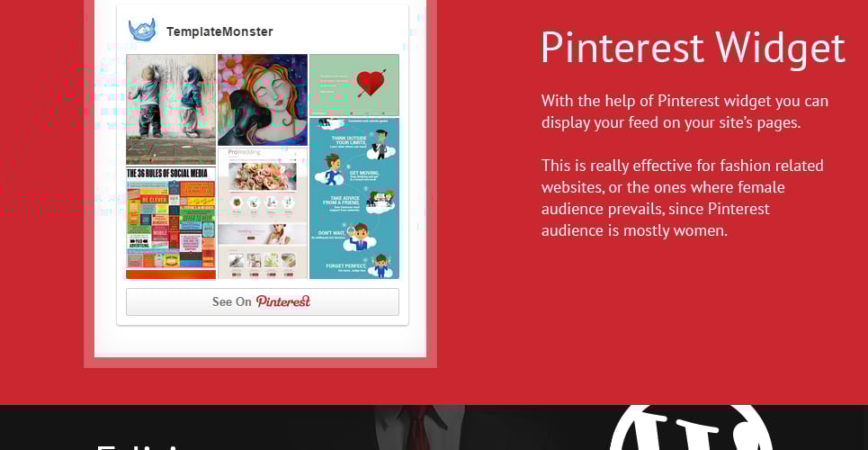Click the 'display your feed' paragraph text
Screen dimensions: 868x450
[x=685, y=112]
